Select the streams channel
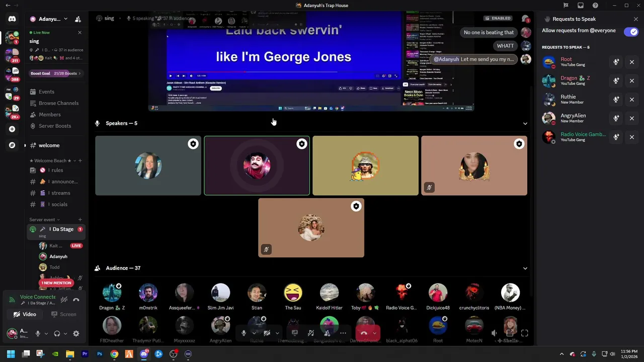Viewport: 644px width, 362px height. point(56,193)
